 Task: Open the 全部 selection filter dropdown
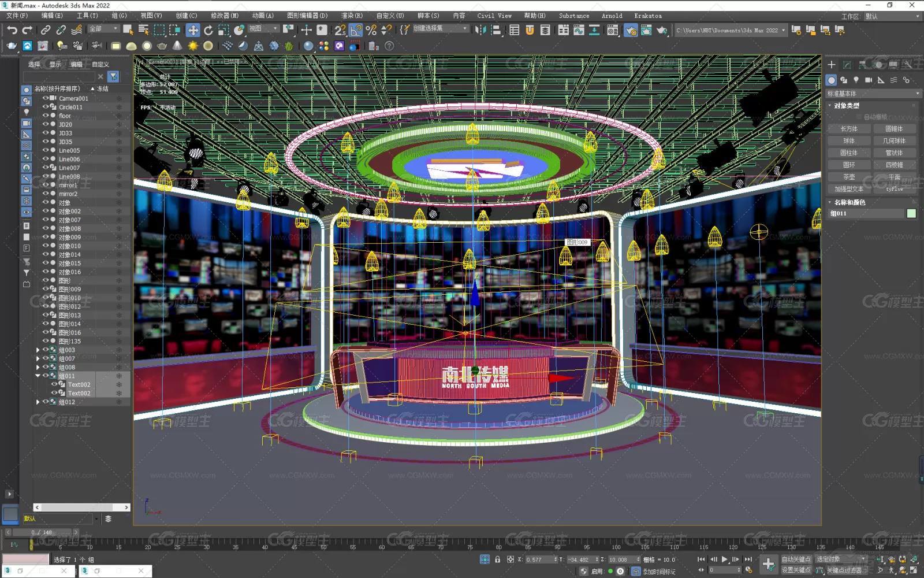tap(103, 28)
